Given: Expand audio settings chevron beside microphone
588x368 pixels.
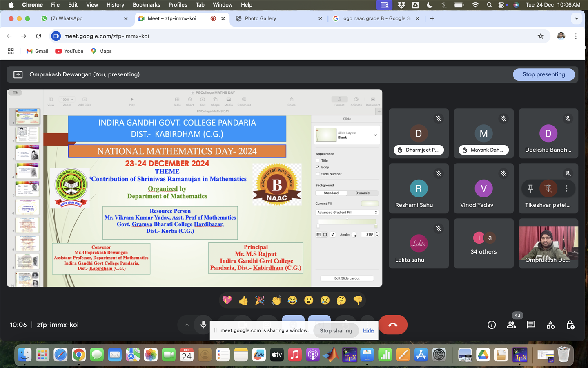Looking at the screenshot, I should [x=187, y=325].
